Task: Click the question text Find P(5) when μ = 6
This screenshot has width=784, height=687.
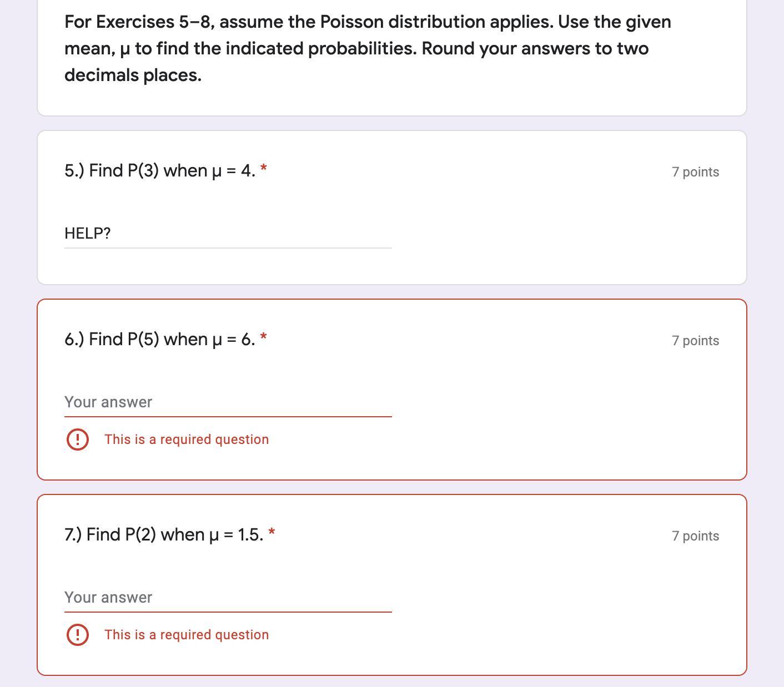Action: (x=160, y=339)
